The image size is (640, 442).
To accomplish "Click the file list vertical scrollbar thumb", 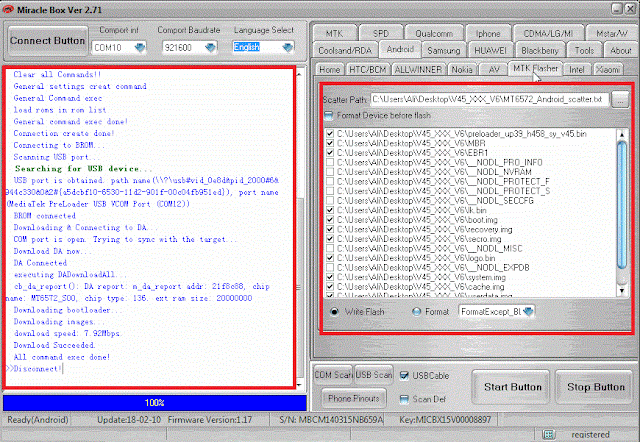I will click(622, 205).
